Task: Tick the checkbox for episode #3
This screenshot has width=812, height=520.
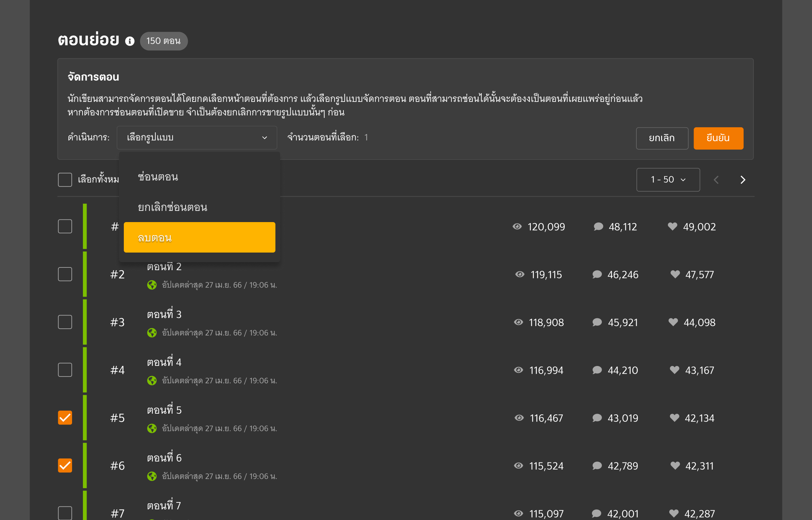Action: (x=65, y=322)
